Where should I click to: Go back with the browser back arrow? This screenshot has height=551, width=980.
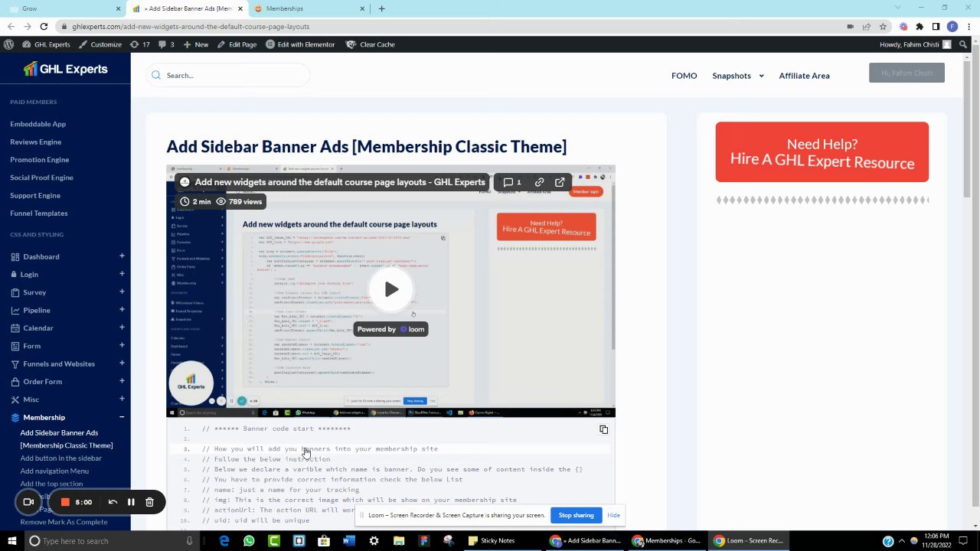click(x=11, y=27)
